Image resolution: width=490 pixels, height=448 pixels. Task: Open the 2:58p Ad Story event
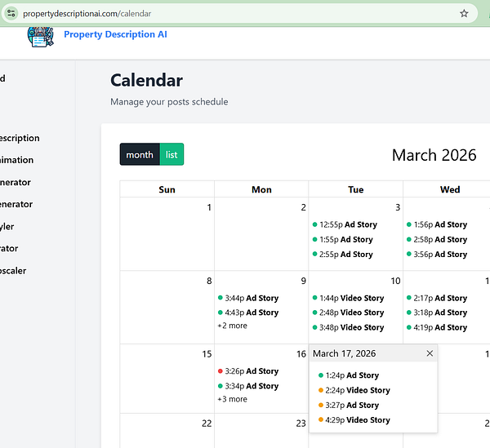(x=437, y=239)
